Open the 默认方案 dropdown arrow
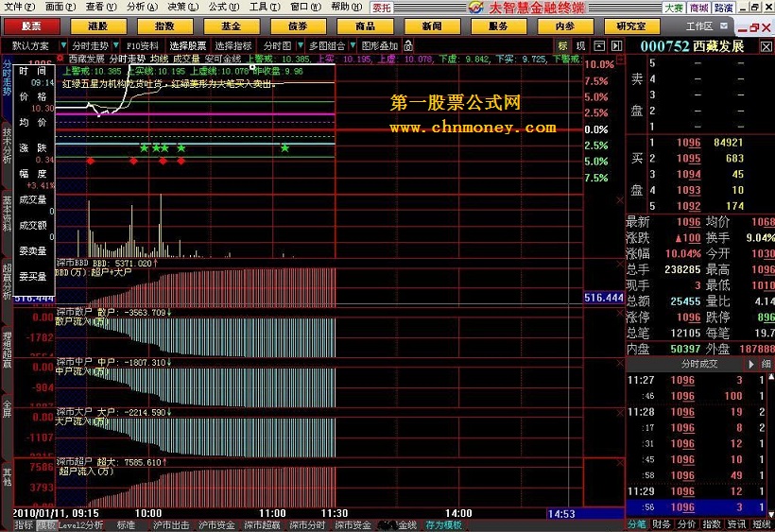The width and height of the screenshot is (775, 532). click(63, 45)
